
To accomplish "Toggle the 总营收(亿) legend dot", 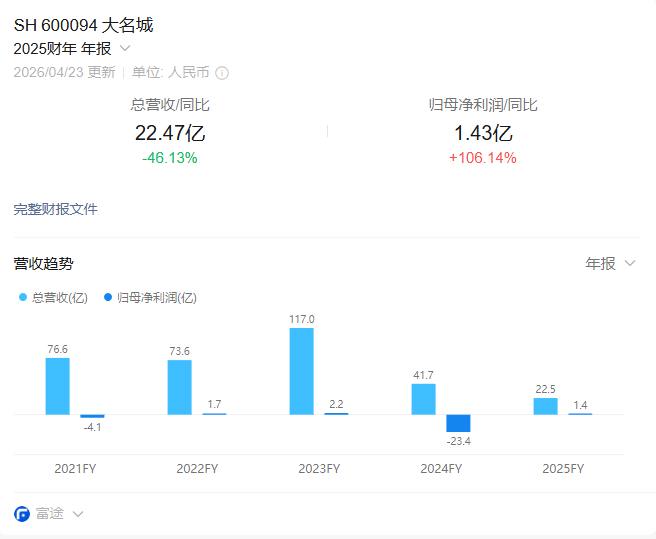I will pyautogui.click(x=24, y=297).
